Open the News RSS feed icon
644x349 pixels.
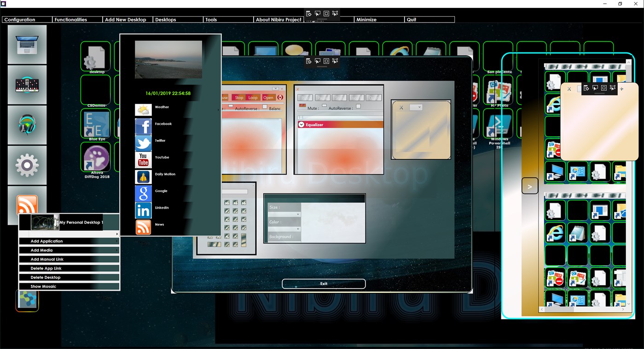(x=143, y=227)
